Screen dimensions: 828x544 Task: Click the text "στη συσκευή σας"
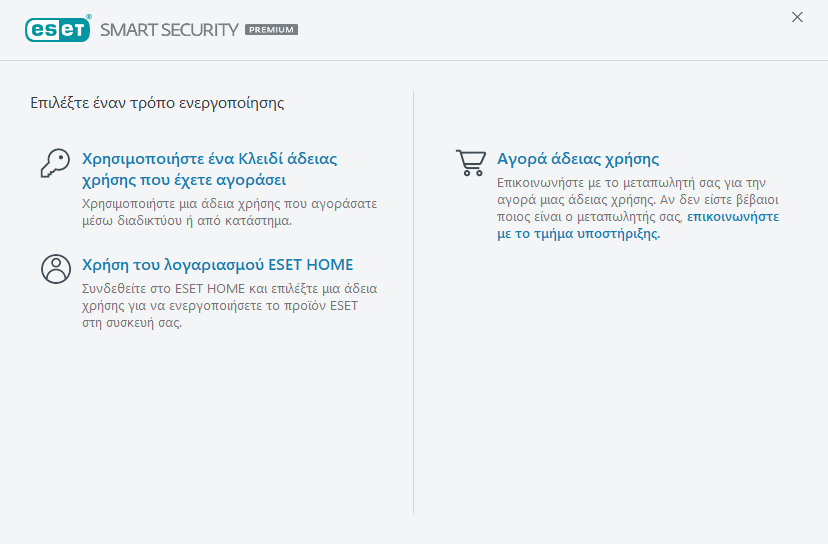click(132, 324)
